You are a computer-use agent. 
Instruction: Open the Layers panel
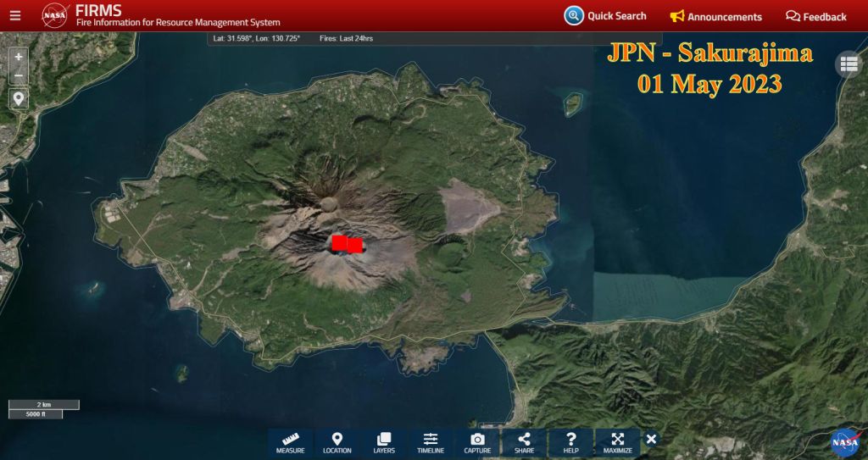(384, 442)
